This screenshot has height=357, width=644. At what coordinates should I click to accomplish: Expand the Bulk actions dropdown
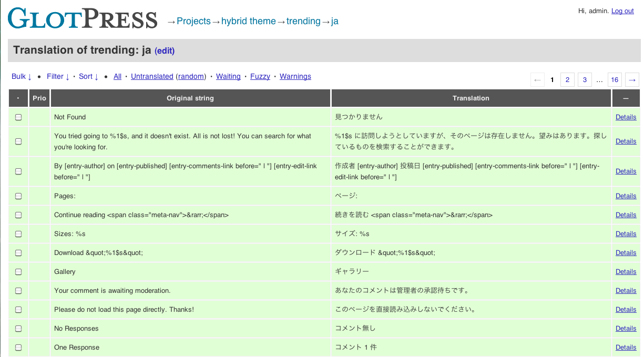click(x=22, y=76)
